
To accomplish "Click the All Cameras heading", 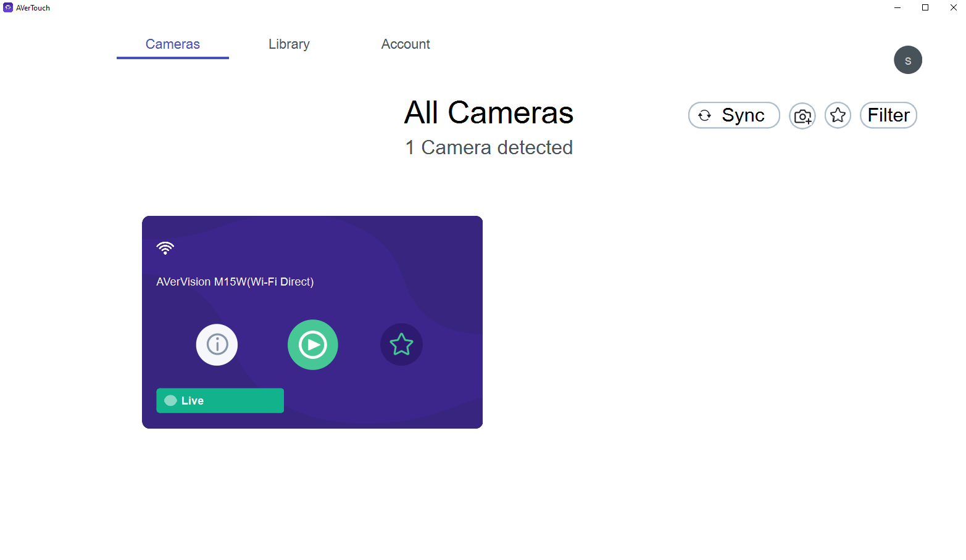I will pos(489,113).
